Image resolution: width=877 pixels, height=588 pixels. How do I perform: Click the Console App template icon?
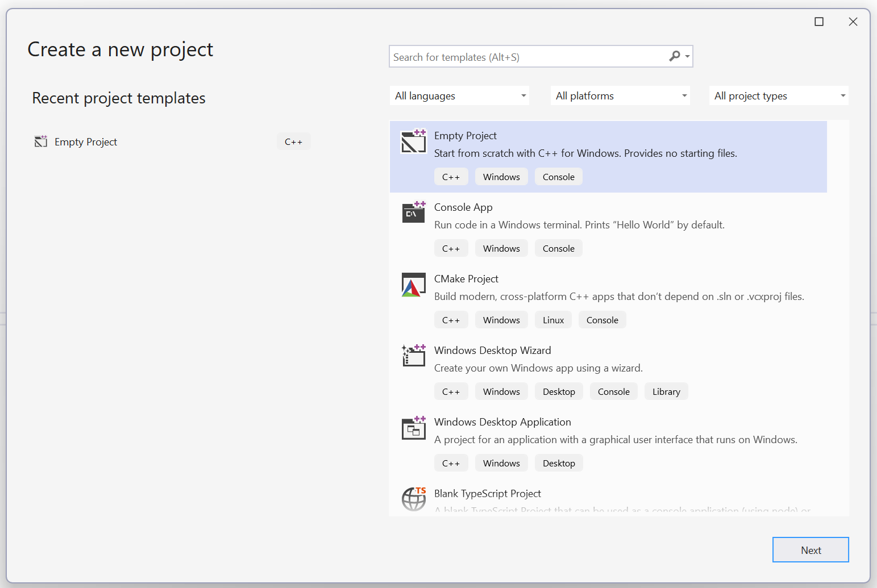click(413, 213)
